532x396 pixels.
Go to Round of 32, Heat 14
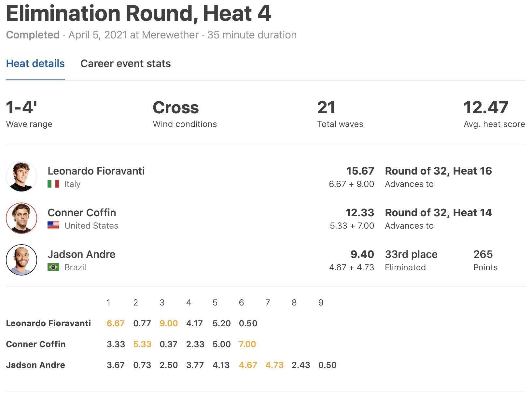point(438,213)
